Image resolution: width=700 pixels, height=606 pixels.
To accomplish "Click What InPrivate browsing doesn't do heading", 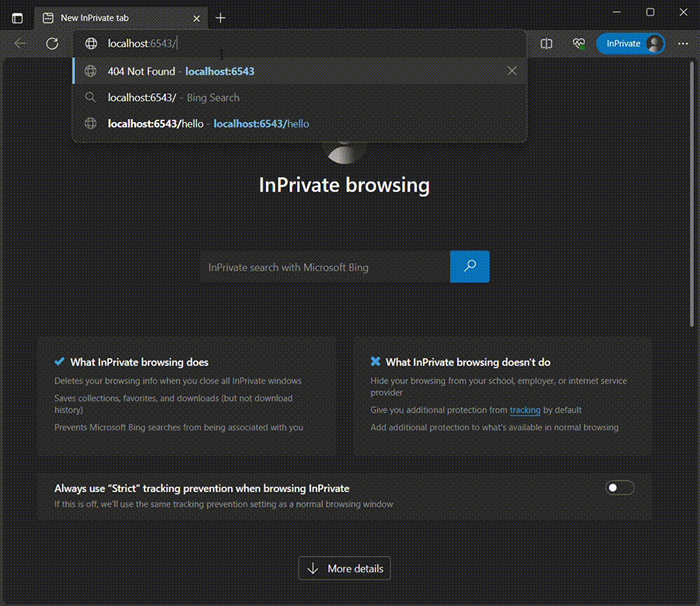I will (x=468, y=363).
